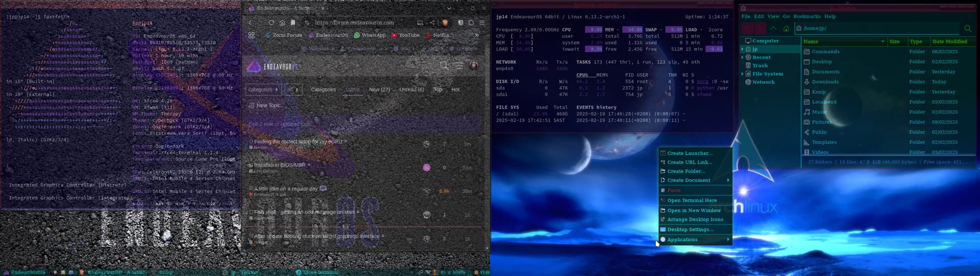Choose Open Terminal Here
980x276 pixels.
(695, 200)
